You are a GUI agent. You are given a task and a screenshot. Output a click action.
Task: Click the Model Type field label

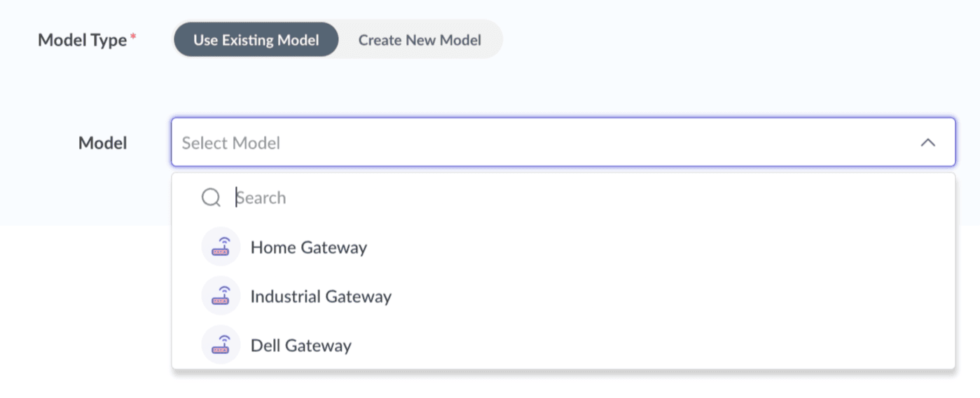[x=82, y=40]
